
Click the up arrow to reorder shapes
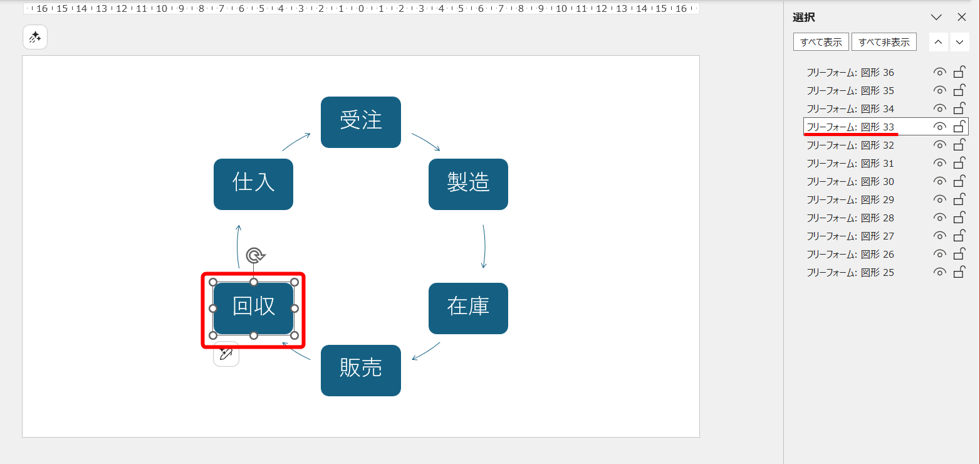pyautogui.click(x=938, y=41)
